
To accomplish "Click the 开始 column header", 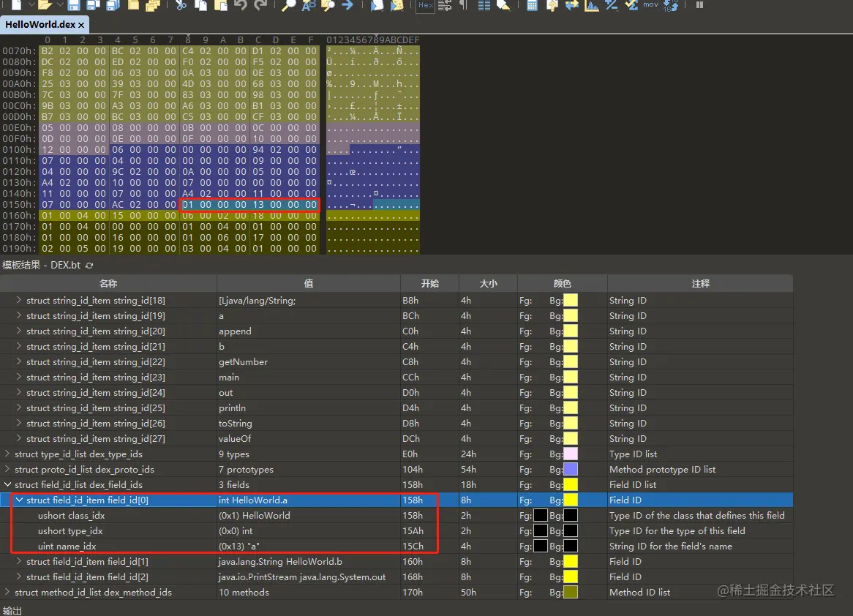I will pyautogui.click(x=429, y=284).
